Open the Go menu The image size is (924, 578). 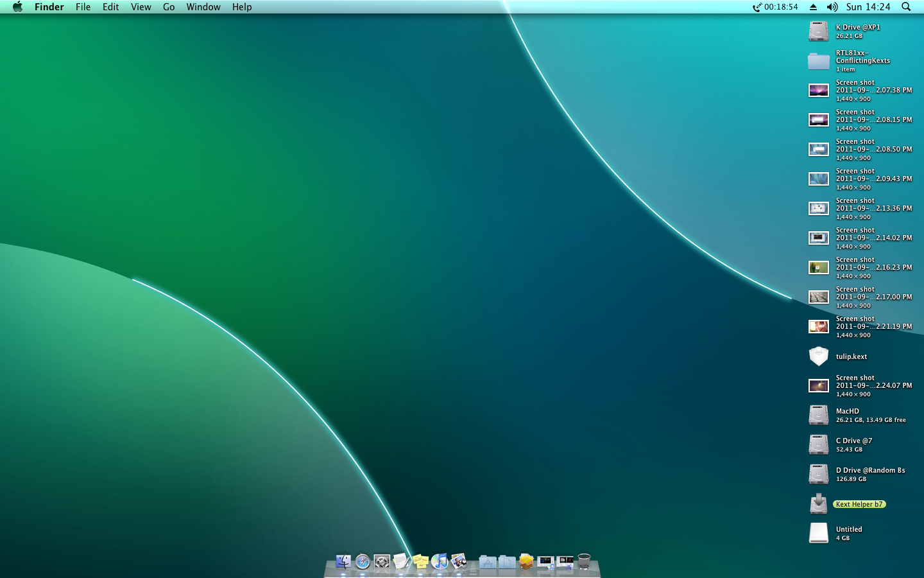(169, 7)
